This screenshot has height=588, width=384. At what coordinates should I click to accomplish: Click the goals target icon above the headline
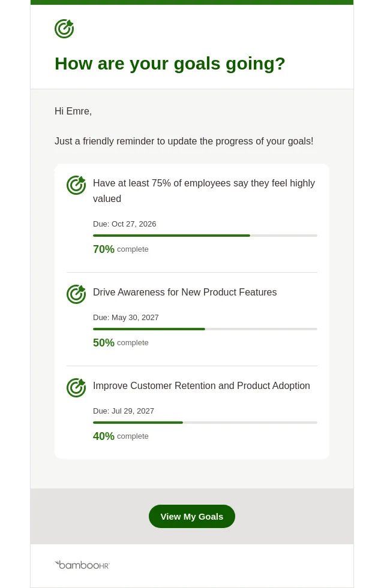[x=64, y=29]
